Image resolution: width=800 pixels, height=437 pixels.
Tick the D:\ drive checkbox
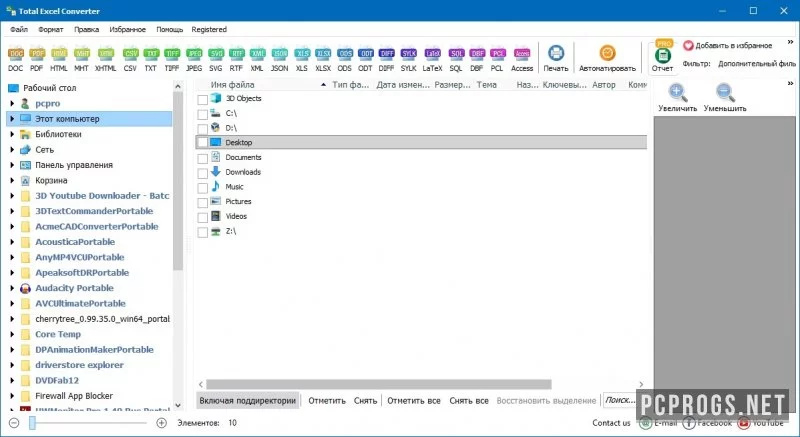[x=203, y=128]
